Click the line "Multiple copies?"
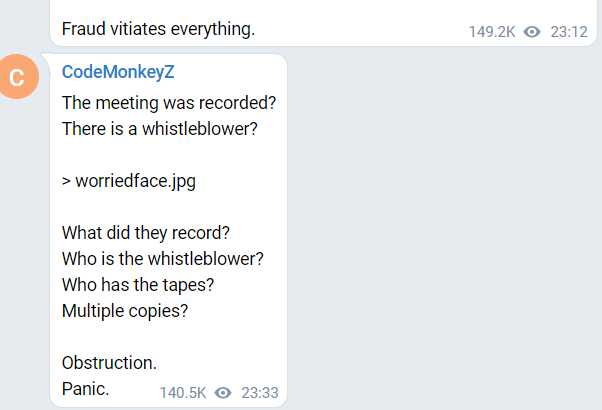 (x=125, y=310)
